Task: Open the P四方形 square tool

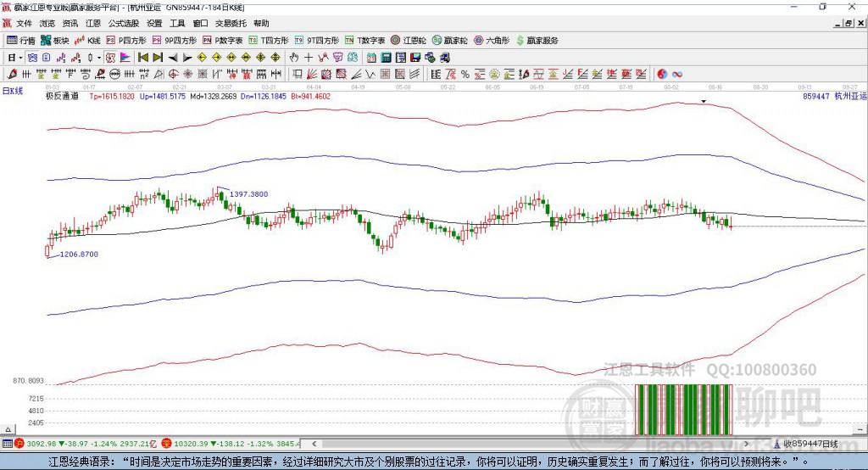Action: (x=125, y=41)
